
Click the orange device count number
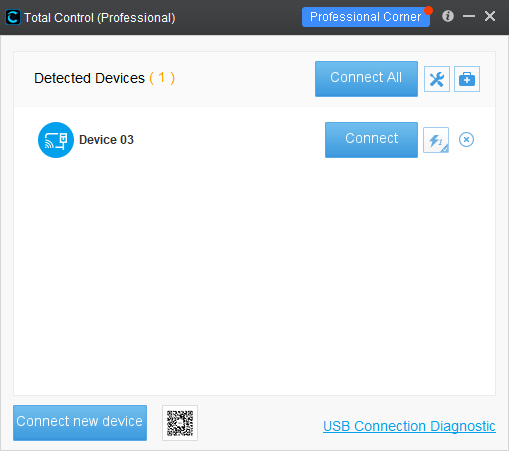coord(162,78)
